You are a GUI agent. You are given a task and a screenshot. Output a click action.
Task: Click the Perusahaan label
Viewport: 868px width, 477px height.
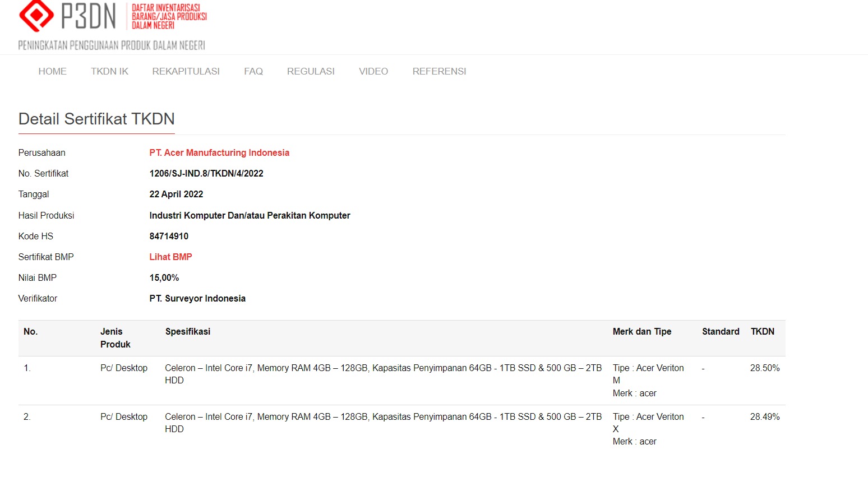[41, 152]
